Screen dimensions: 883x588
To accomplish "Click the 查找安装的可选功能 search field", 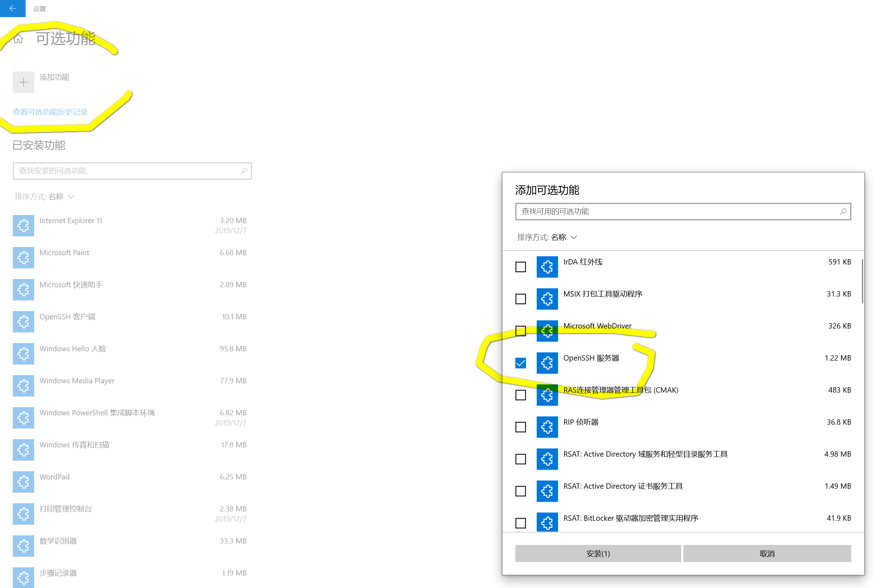I will point(132,171).
